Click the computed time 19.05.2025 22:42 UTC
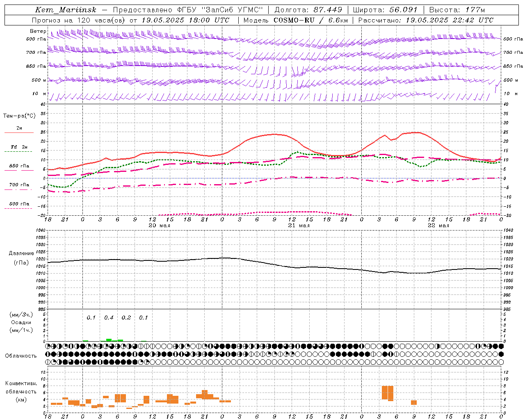Image resolution: width=525 pixels, height=420 pixels. coord(450,20)
